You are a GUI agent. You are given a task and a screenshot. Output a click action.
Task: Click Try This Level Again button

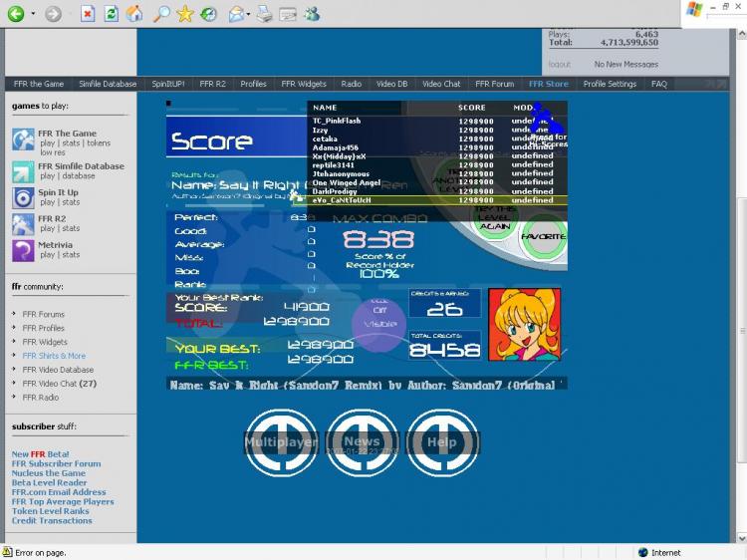495,218
